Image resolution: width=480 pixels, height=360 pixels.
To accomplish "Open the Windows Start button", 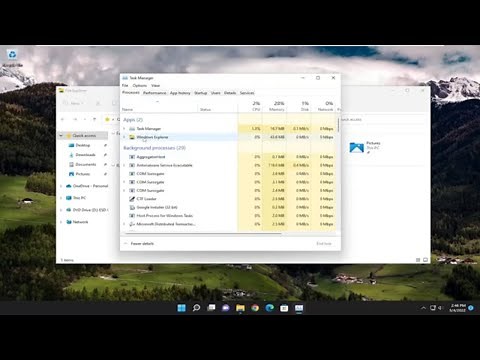I will [x=182, y=308].
